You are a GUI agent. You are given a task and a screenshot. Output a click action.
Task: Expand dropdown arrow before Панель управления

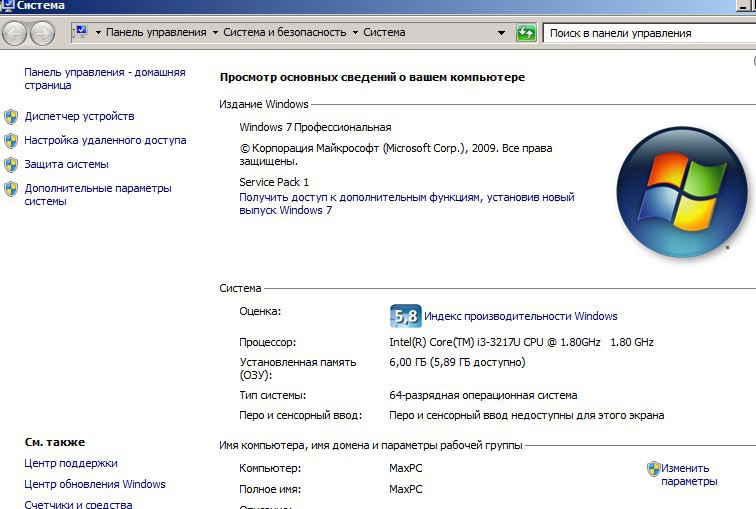click(x=98, y=33)
